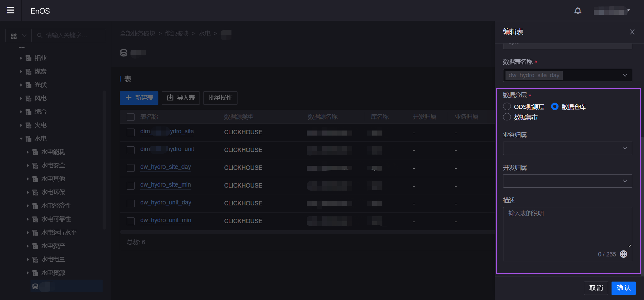Go to 水电 breadcrumb

[204, 34]
